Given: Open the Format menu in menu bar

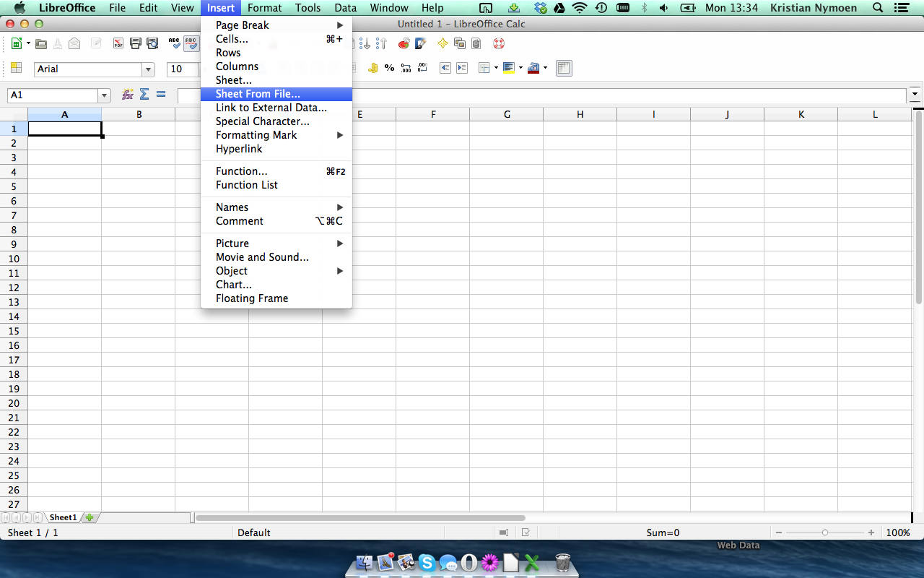Looking at the screenshot, I should coord(264,8).
